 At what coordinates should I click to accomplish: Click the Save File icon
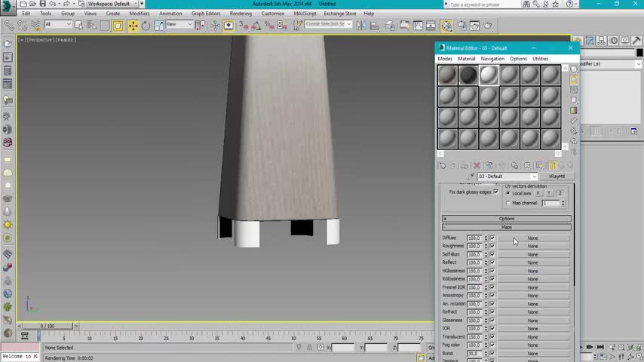[x=44, y=4]
